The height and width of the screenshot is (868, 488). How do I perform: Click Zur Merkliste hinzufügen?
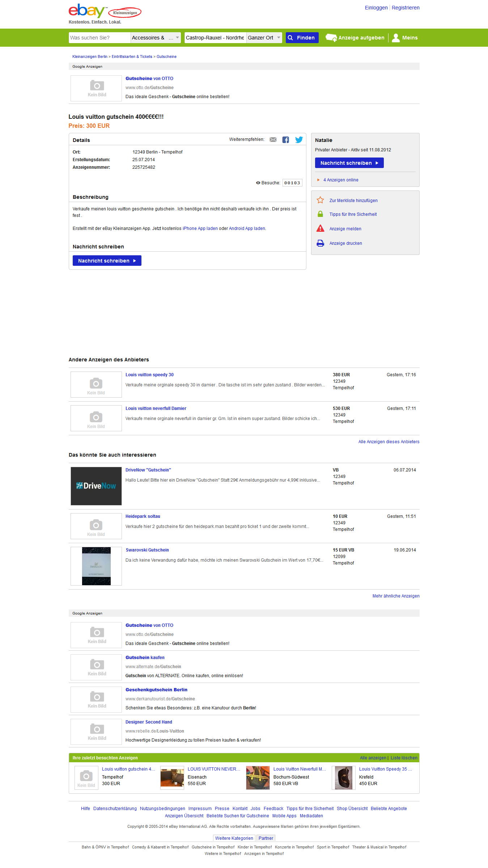[x=353, y=201]
